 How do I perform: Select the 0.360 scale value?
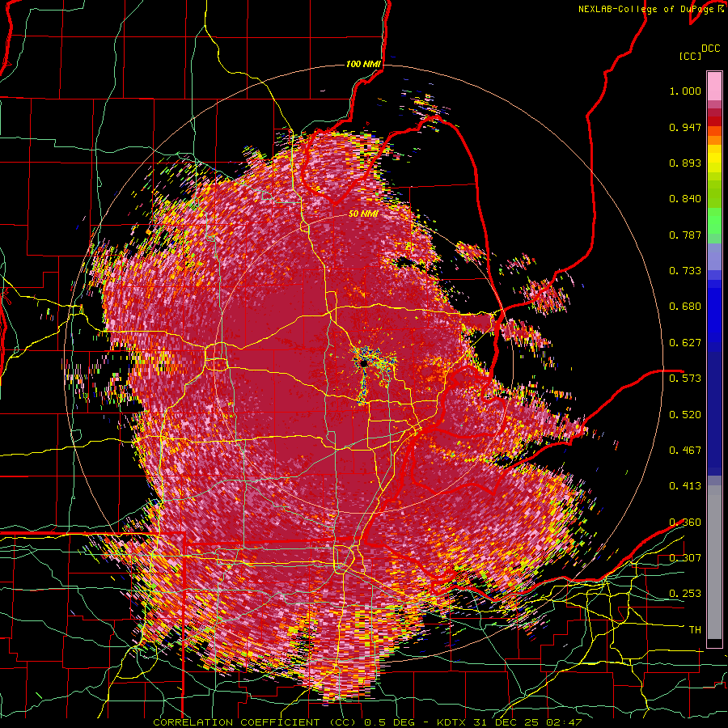click(685, 523)
